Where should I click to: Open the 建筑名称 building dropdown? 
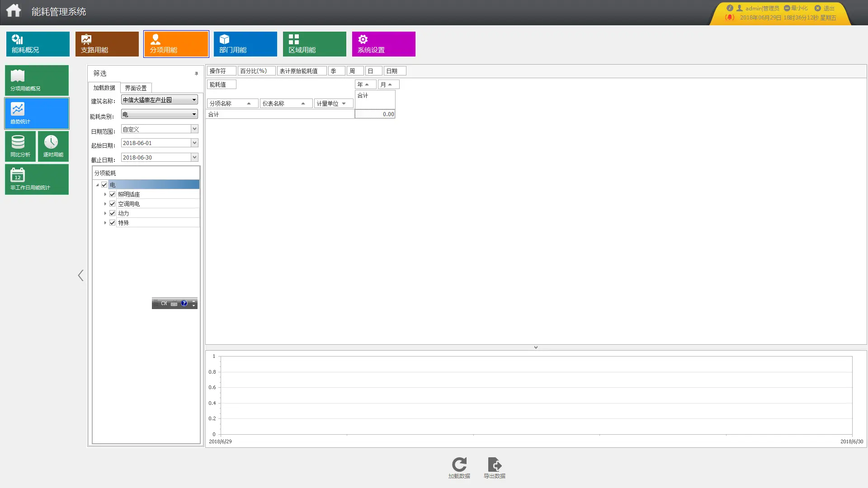click(194, 100)
